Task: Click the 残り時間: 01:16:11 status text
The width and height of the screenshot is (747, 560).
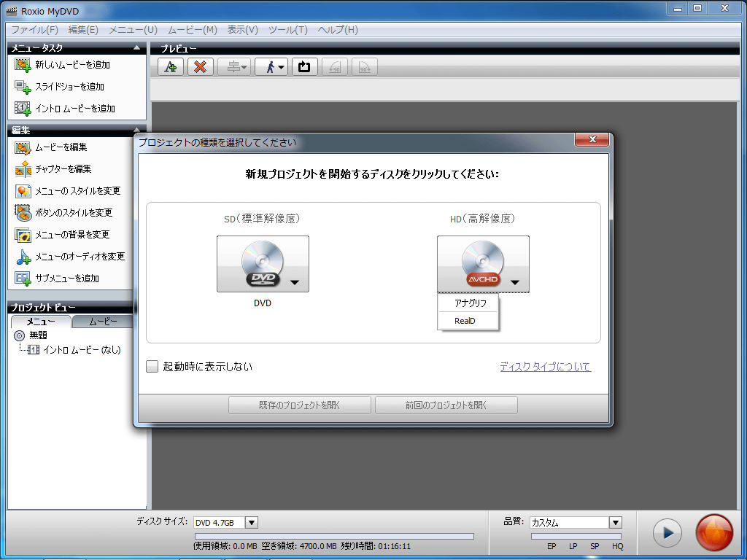Action: tap(376, 546)
